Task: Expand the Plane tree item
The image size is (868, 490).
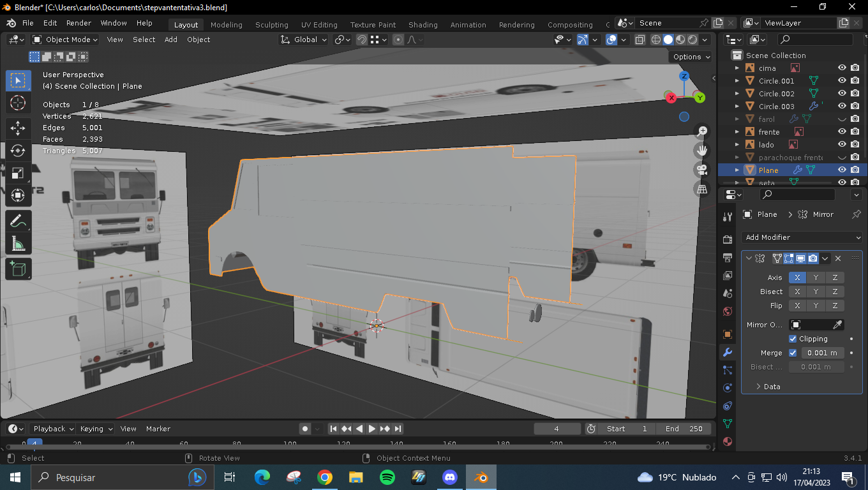Action: point(737,170)
